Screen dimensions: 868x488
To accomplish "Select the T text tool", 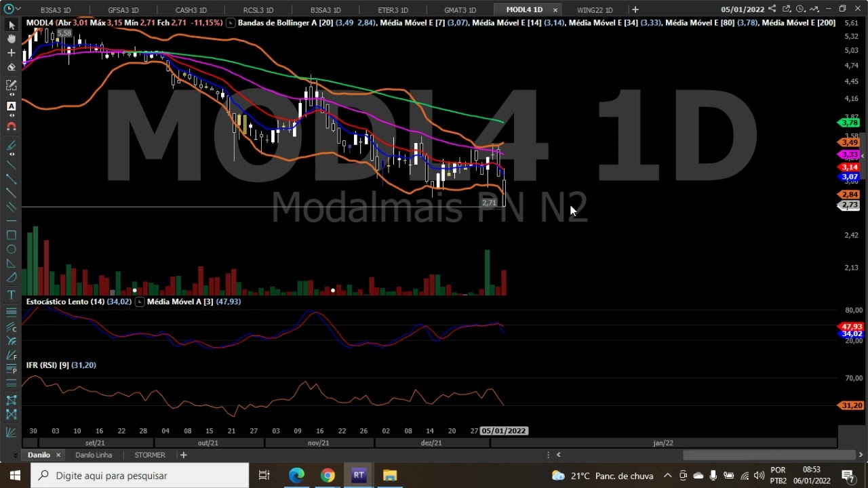I will [12, 295].
